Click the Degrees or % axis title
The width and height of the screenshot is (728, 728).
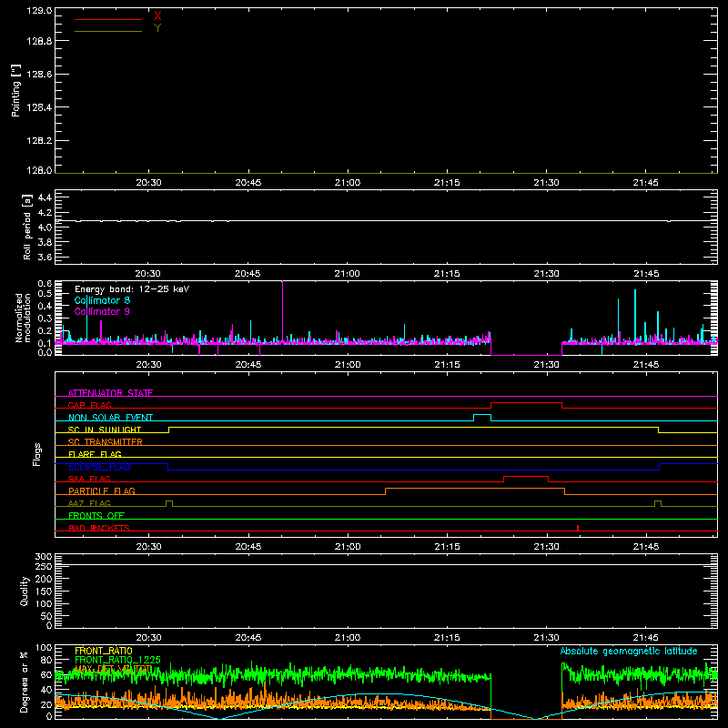click(x=25, y=682)
